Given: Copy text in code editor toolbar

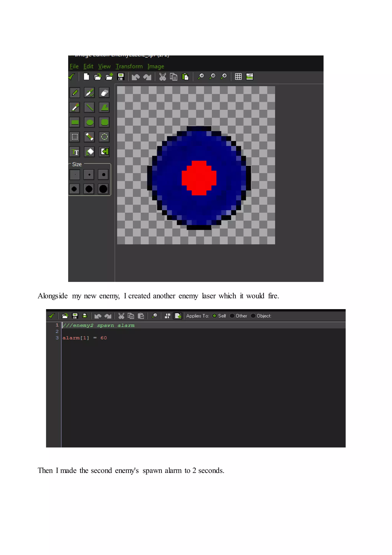Looking at the screenshot, I should pyautogui.click(x=131, y=316).
